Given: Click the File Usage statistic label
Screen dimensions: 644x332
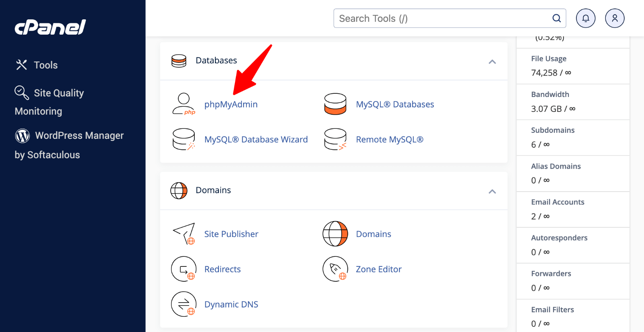Looking at the screenshot, I should click(549, 59).
